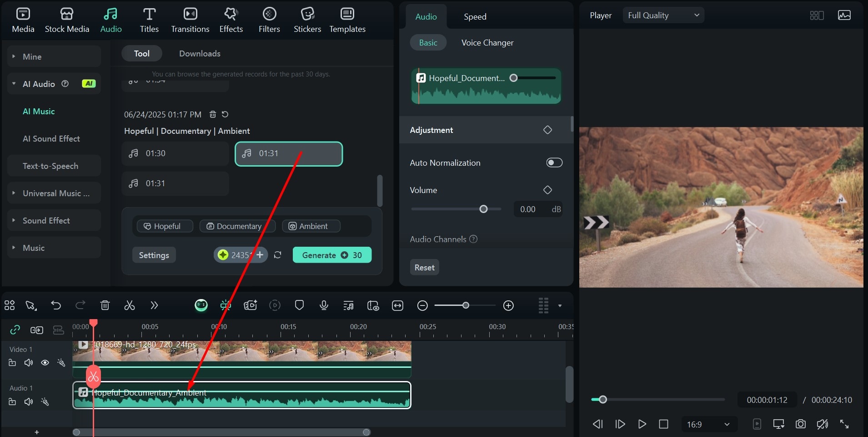Split clip with the scissors tool
Image resolution: width=868 pixels, height=437 pixels.
click(130, 305)
